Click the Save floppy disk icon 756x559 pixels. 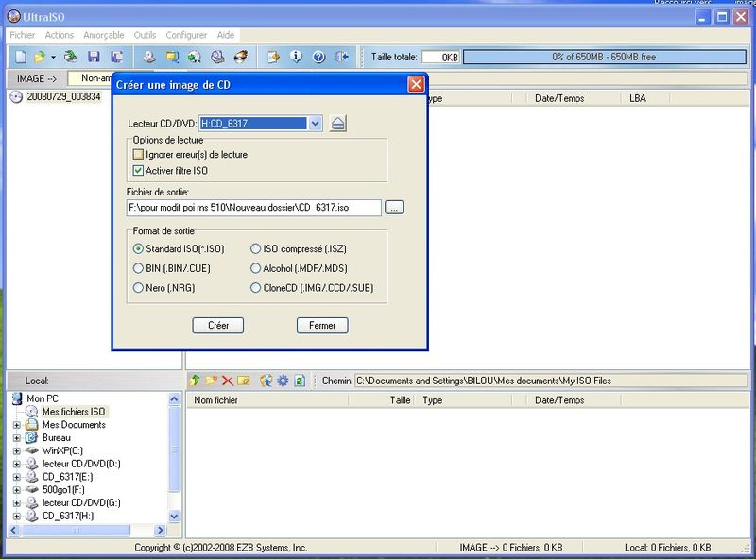pyautogui.click(x=94, y=57)
